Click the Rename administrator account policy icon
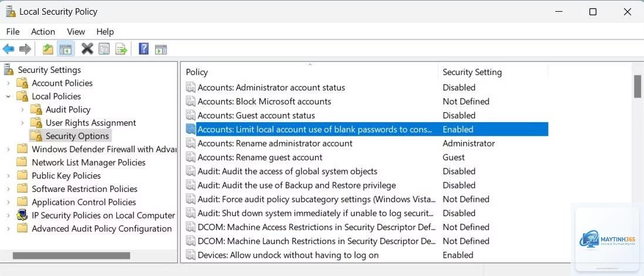The height and width of the screenshot is (276, 644). click(x=190, y=143)
